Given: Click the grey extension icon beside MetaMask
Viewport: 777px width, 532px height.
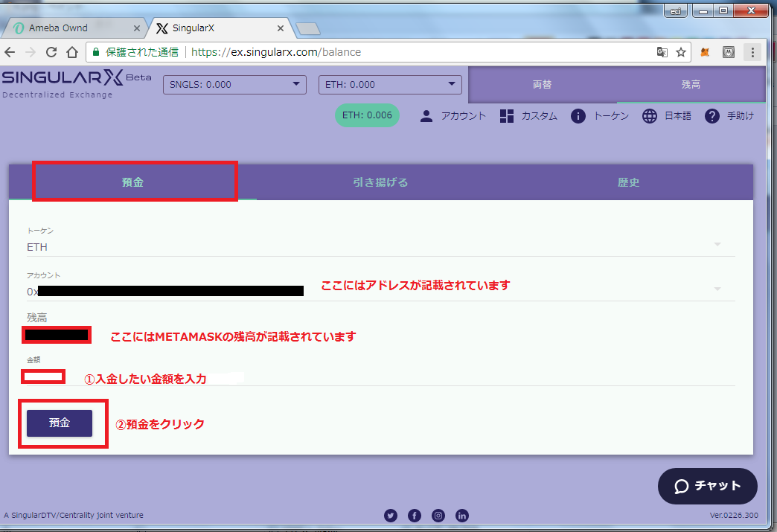Looking at the screenshot, I should click(729, 52).
